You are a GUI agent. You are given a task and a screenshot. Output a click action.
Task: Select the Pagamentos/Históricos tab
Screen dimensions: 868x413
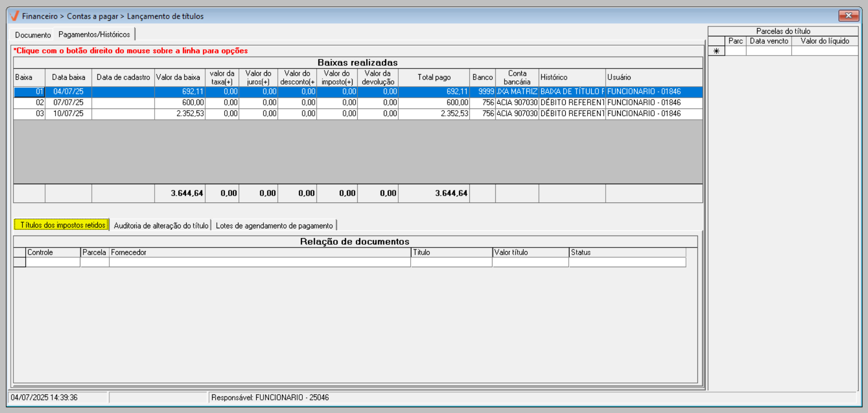click(94, 34)
